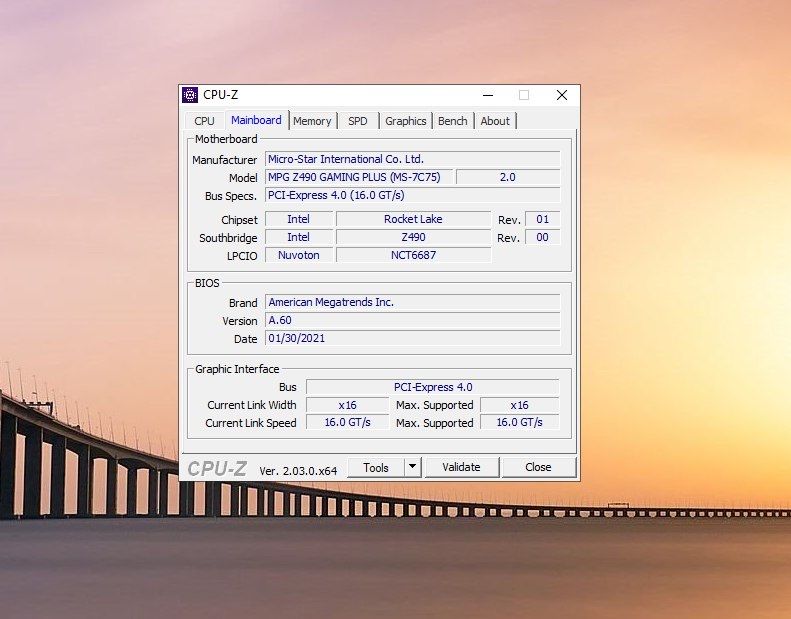
Task: Click the chipset Rev. value 01
Action: tap(542, 219)
